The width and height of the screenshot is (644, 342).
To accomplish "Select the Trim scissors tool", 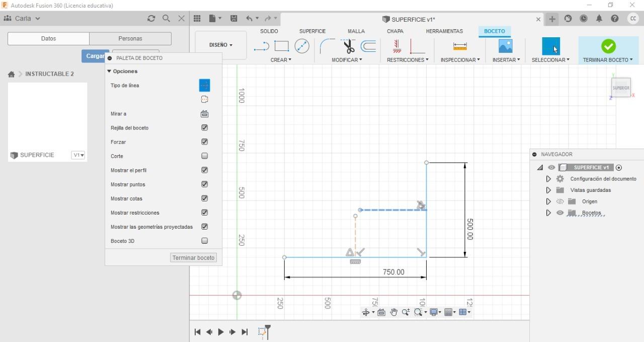I will coord(348,46).
